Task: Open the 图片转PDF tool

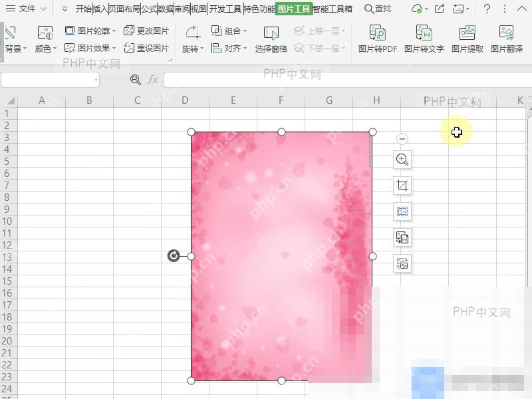Action: pos(377,39)
